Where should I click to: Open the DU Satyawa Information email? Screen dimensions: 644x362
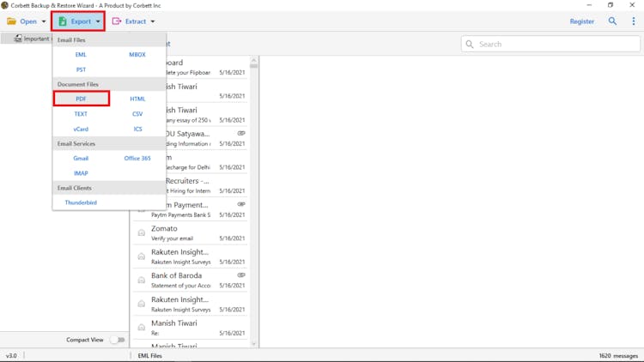pos(207,138)
